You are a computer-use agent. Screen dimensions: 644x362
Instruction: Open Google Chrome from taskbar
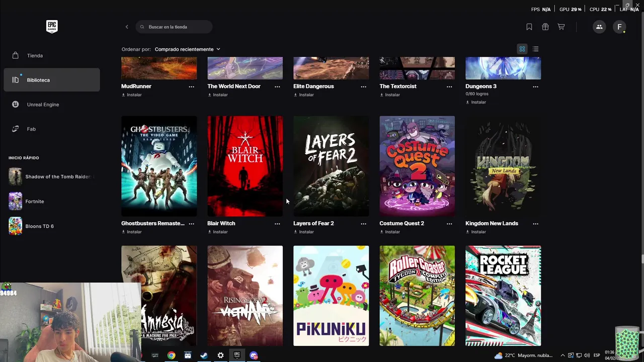(172, 355)
